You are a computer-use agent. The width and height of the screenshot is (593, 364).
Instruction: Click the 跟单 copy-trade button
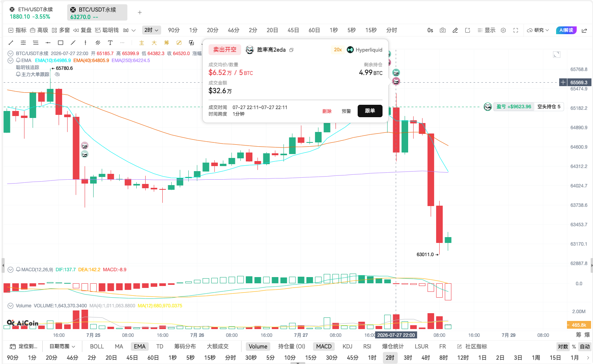(x=370, y=111)
